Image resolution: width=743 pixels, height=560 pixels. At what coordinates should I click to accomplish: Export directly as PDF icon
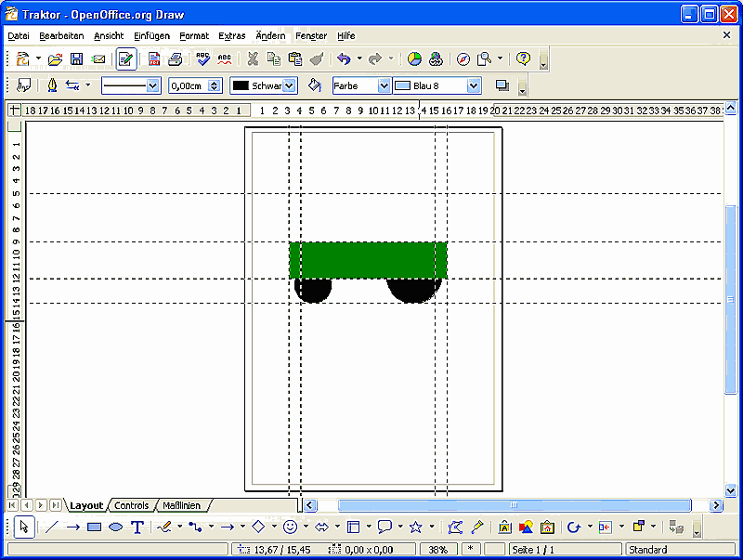[154, 59]
